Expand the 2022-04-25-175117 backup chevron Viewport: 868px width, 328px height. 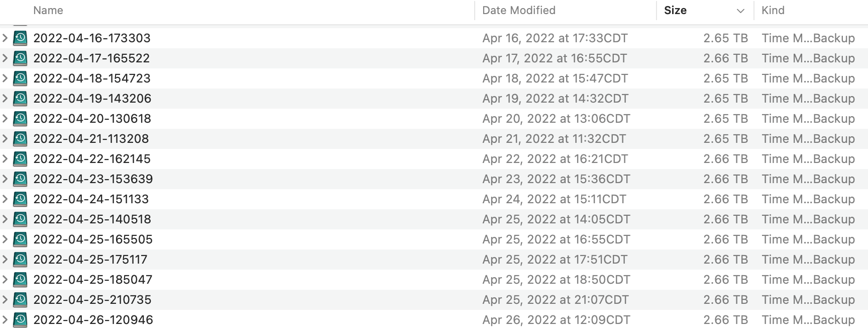pos(5,260)
